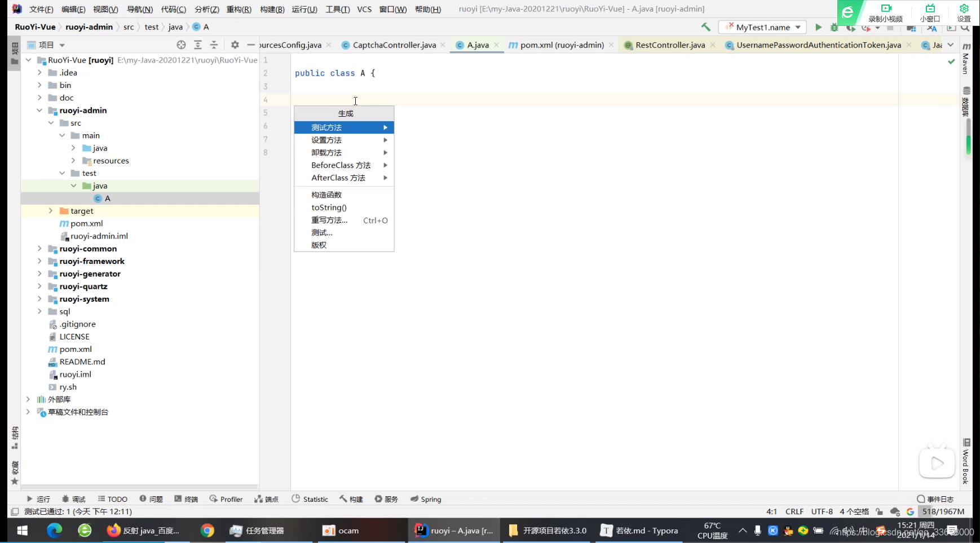980x543 pixels.
Task: Open the TODO tool window
Action: point(113,499)
